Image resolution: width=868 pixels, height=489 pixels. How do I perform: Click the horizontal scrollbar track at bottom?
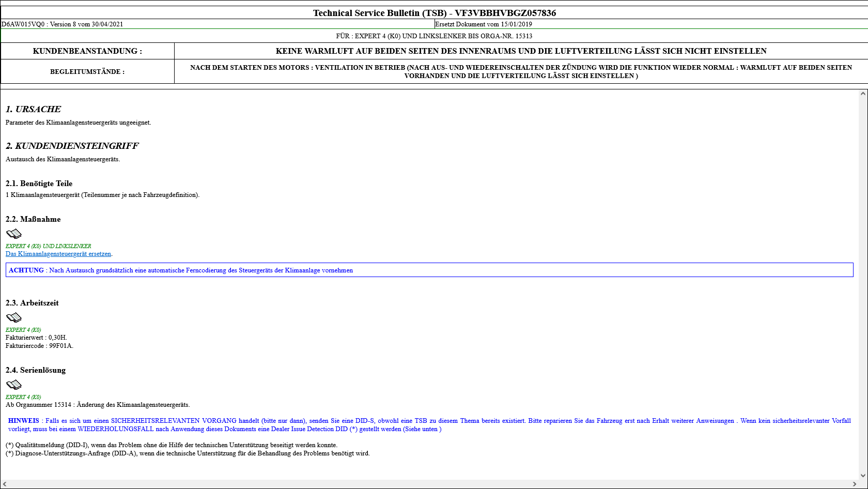(x=429, y=484)
